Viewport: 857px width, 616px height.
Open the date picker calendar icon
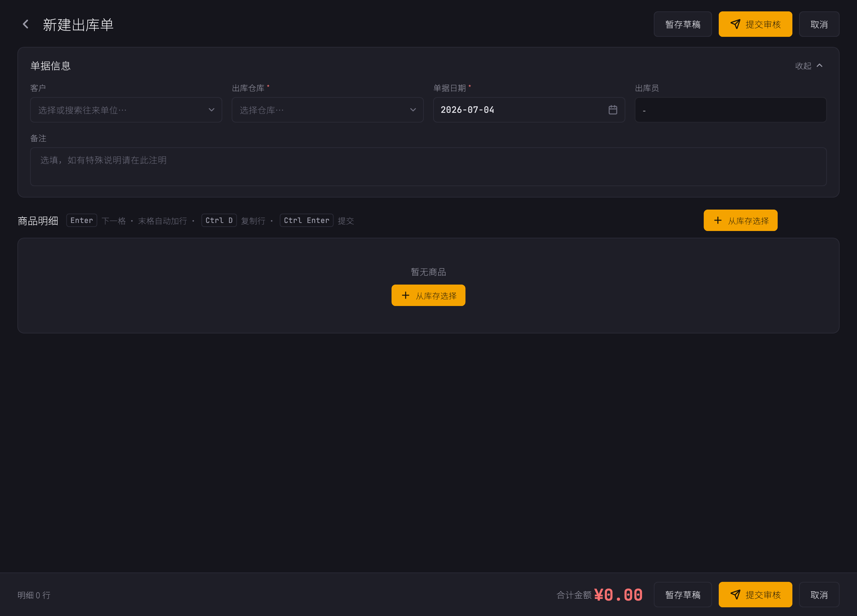click(613, 110)
